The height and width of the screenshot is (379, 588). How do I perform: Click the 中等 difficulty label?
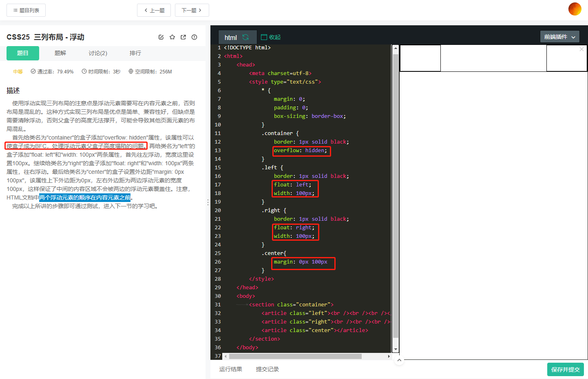pyautogui.click(x=18, y=71)
